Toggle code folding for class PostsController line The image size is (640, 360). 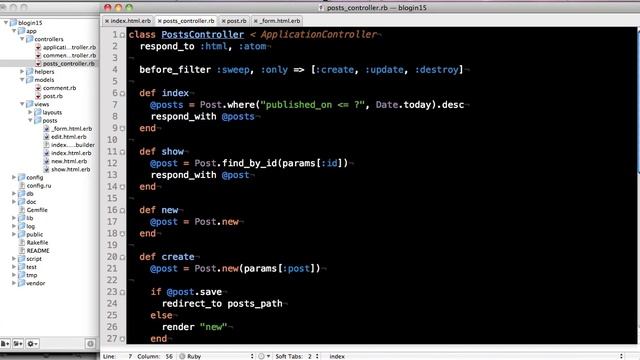122,35
